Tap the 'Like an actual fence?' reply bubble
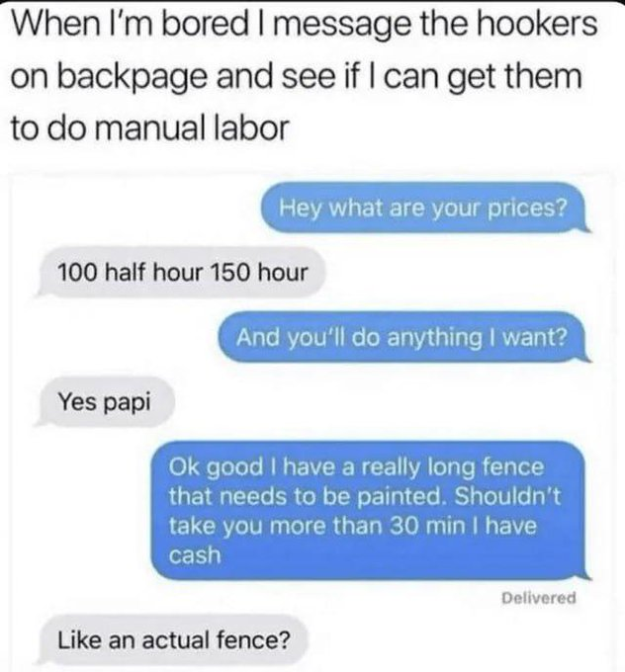The image size is (625, 672). [x=173, y=639]
